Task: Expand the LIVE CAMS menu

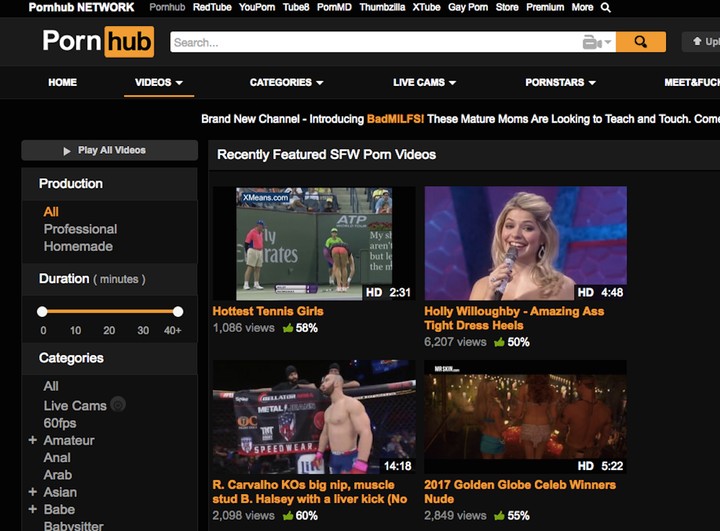Action: coord(424,82)
